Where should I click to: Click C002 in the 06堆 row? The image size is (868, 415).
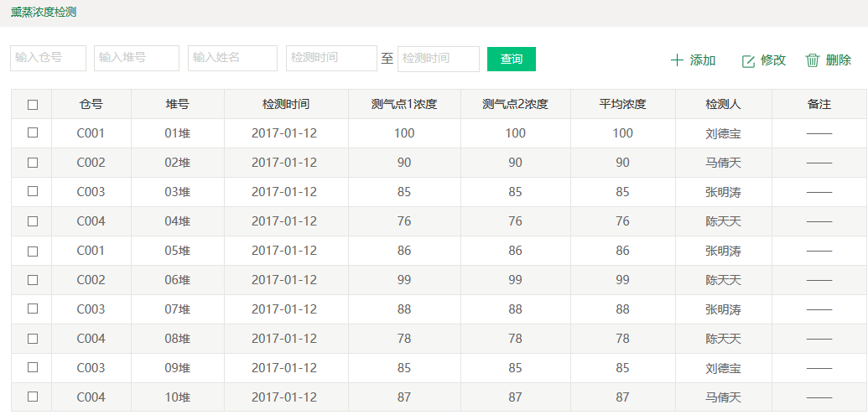tap(91, 280)
